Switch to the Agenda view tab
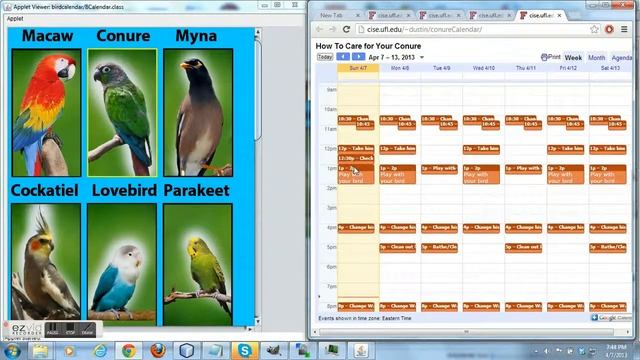The width and height of the screenshot is (640, 360). [622, 58]
